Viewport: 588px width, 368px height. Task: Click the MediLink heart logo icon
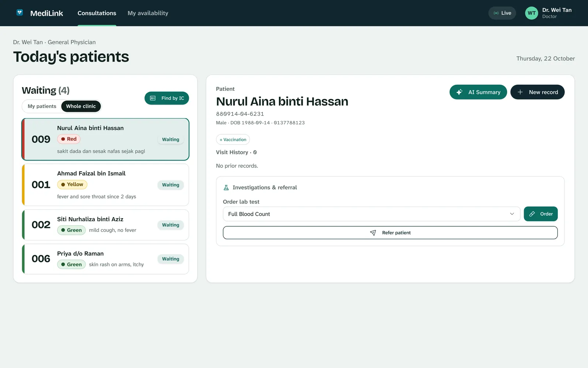pyautogui.click(x=20, y=13)
